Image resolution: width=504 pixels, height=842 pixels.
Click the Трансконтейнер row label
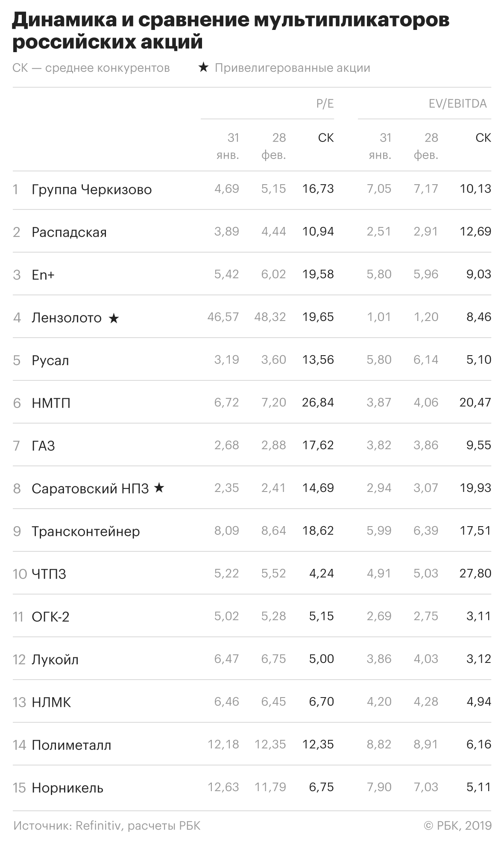point(86,531)
